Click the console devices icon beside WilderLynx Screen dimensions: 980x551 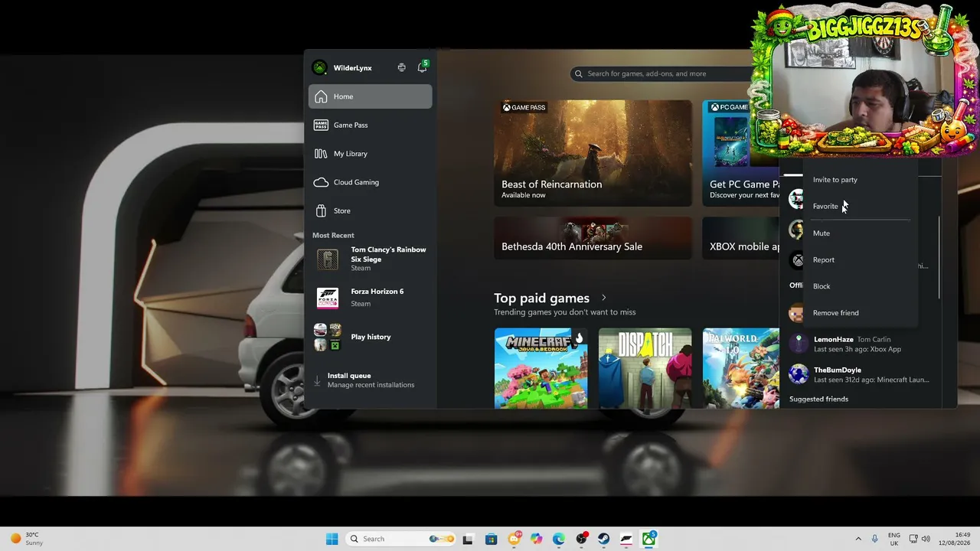[401, 67]
